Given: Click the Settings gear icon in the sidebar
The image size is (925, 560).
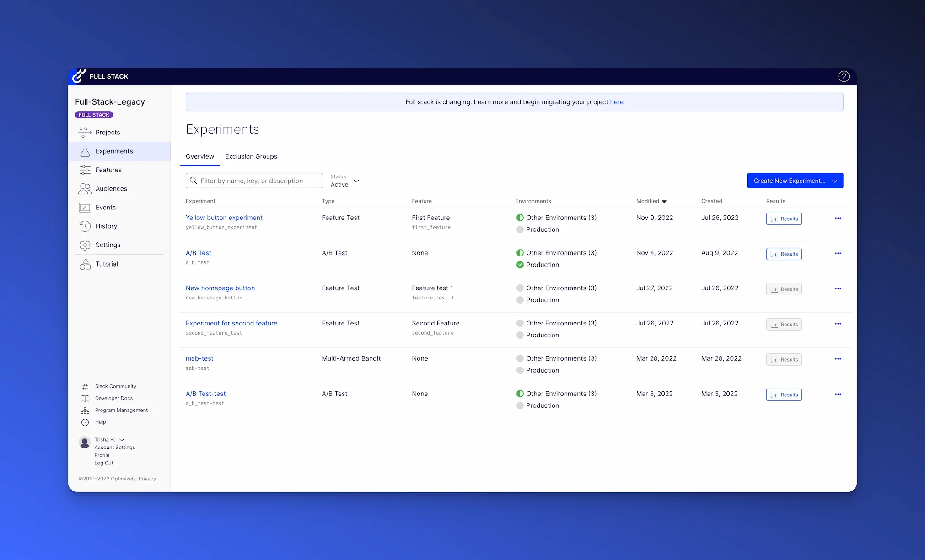Looking at the screenshot, I should click(85, 245).
